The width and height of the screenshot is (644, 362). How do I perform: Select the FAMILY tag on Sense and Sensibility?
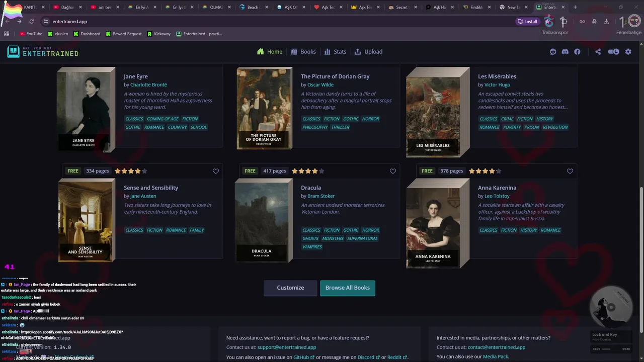[x=197, y=230]
